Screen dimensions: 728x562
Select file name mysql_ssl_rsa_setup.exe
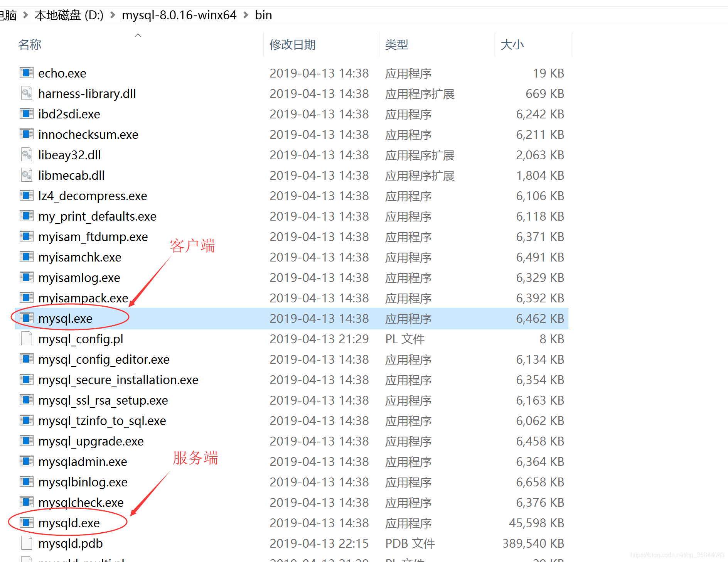[x=103, y=400]
